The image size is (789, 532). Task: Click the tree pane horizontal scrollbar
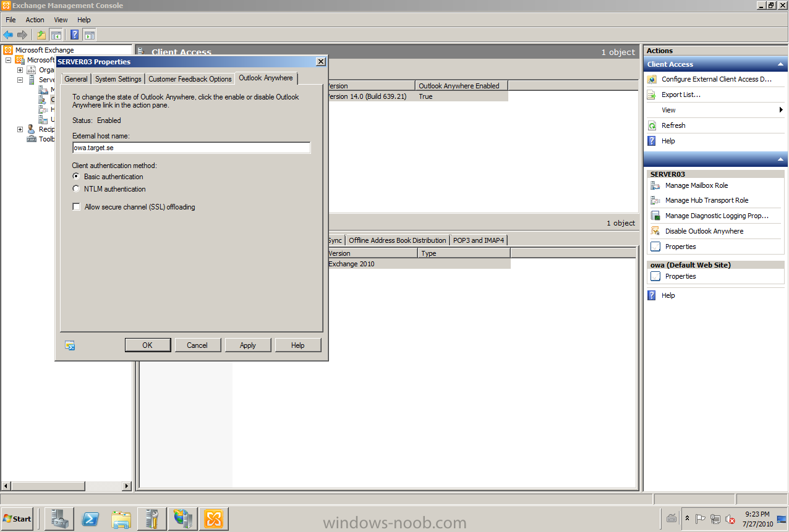point(66,486)
